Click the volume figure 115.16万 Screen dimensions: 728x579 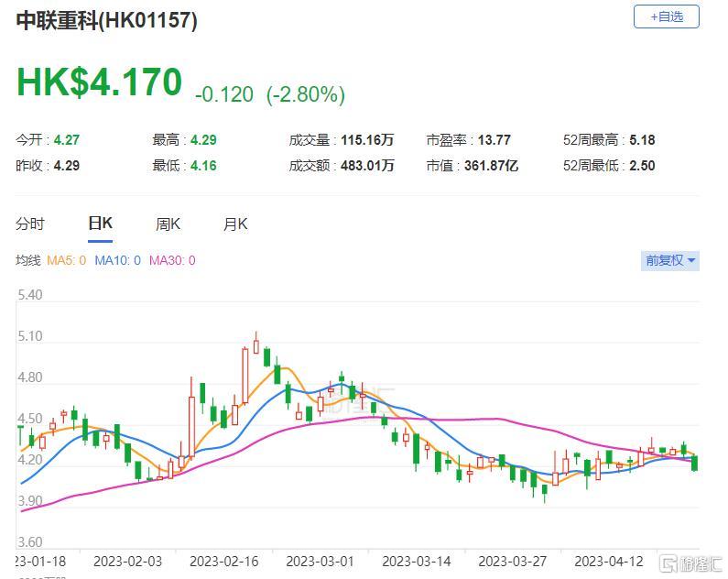click(367, 140)
